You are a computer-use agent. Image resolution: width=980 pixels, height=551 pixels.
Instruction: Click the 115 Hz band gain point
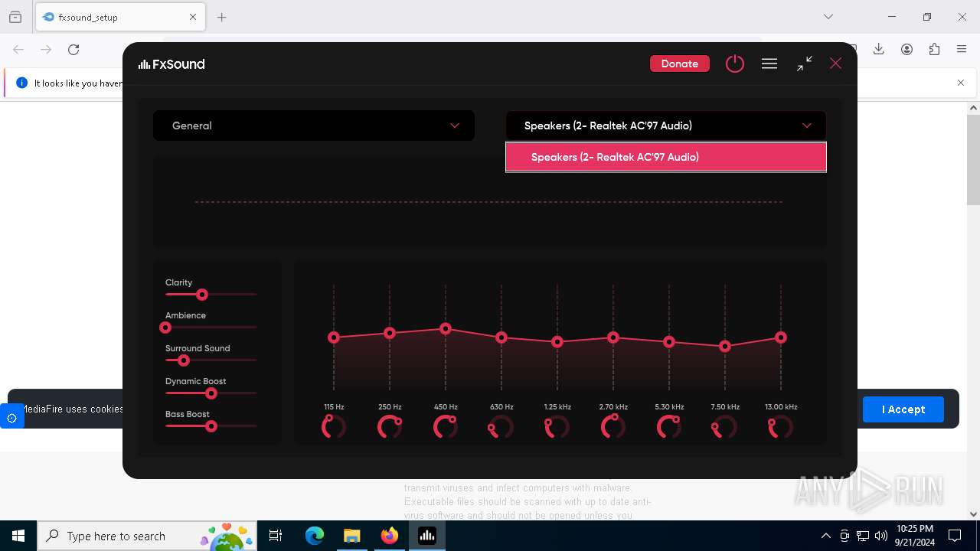[x=334, y=337]
